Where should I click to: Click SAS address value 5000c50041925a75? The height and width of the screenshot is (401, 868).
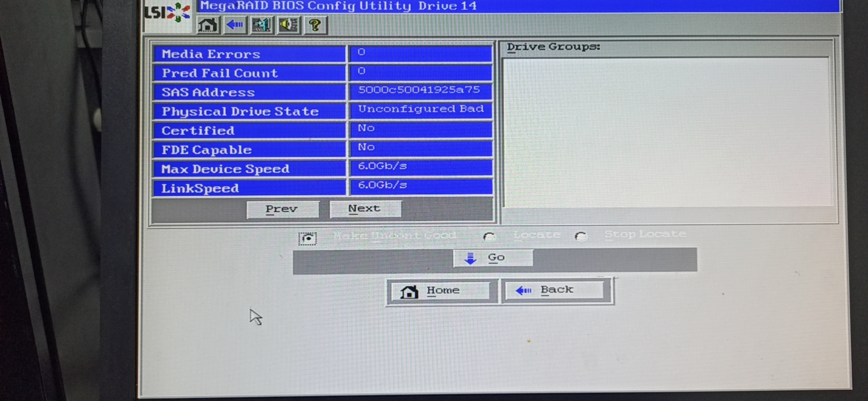click(x=419, y=90)
